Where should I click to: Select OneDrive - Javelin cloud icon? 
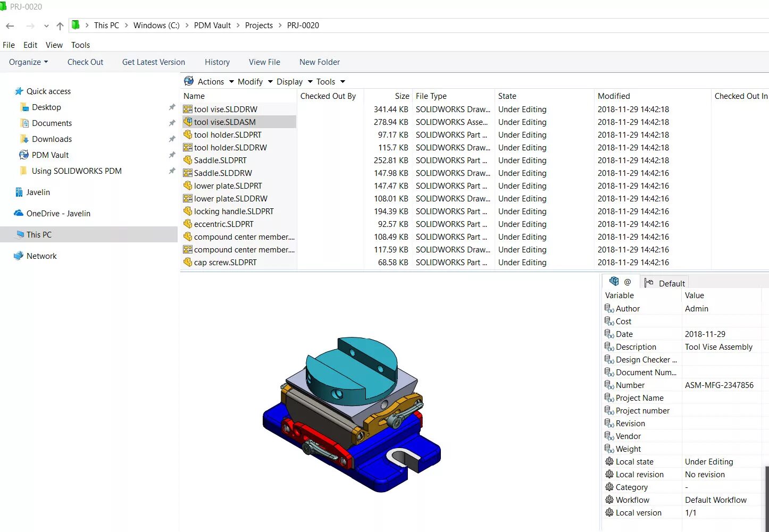coord(19,213)
